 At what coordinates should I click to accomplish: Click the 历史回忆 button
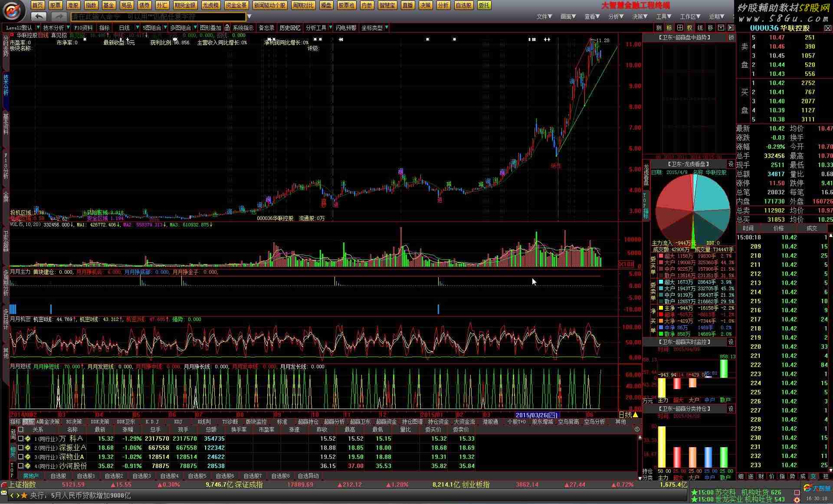290,28
